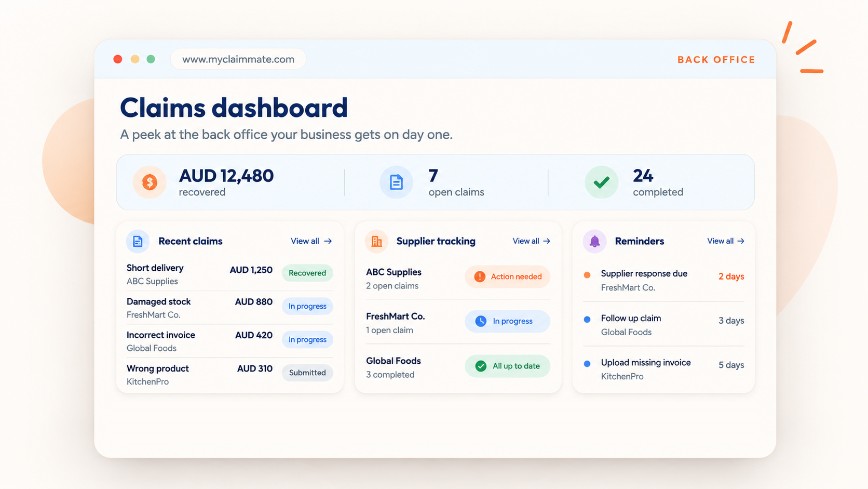Click the Reminders bell icon
The image size is (868, 489).
[x=594, y=241]
